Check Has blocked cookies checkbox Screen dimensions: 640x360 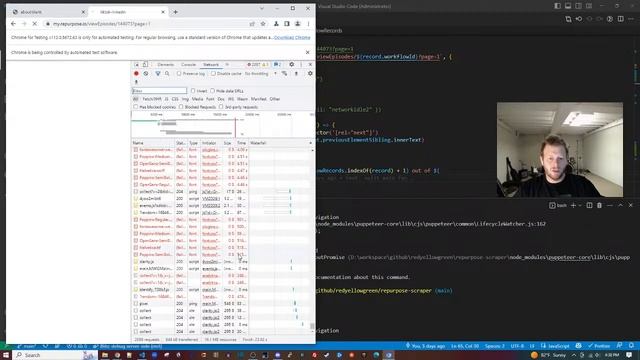tap(136, 107)
